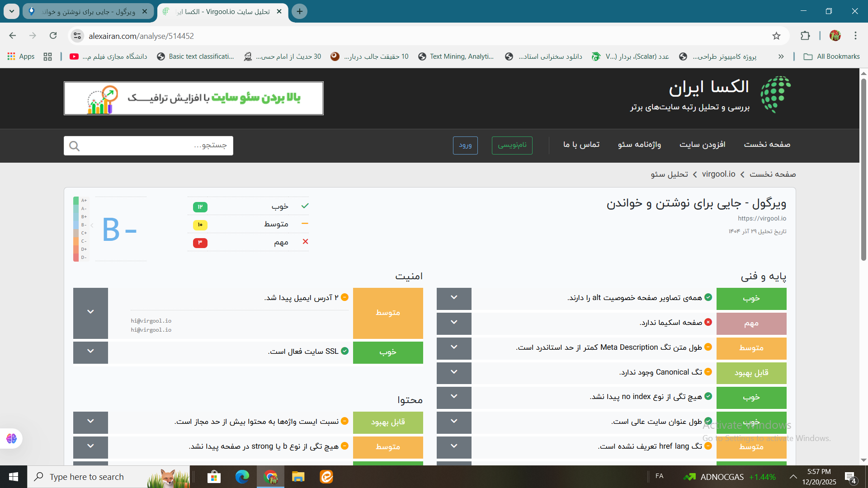Expand the 2 email addresses found row
The width and height of the screenshot is (868, 488).
point(90,312)
